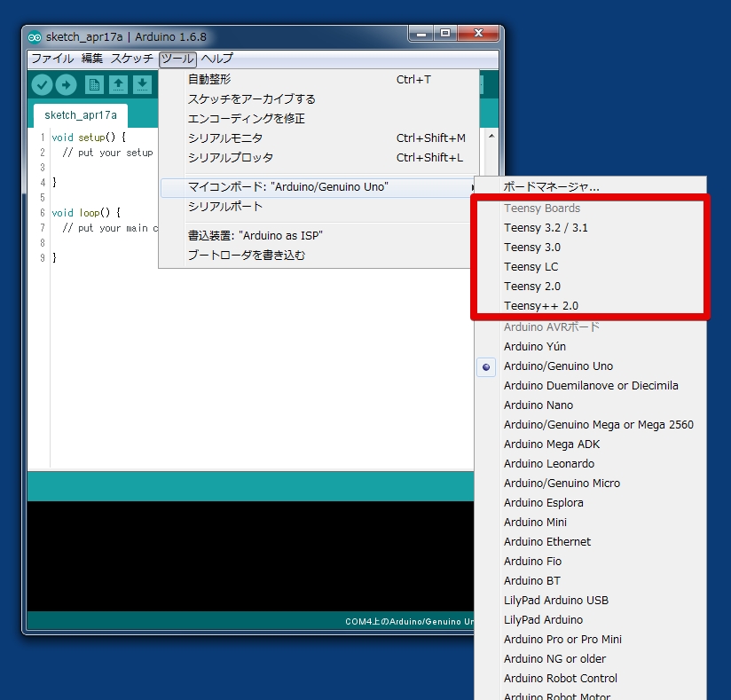Image resolution: width=731 pixels, height=700 pixels.
Task: Open the ヘルプ menu
Action: 216,59
